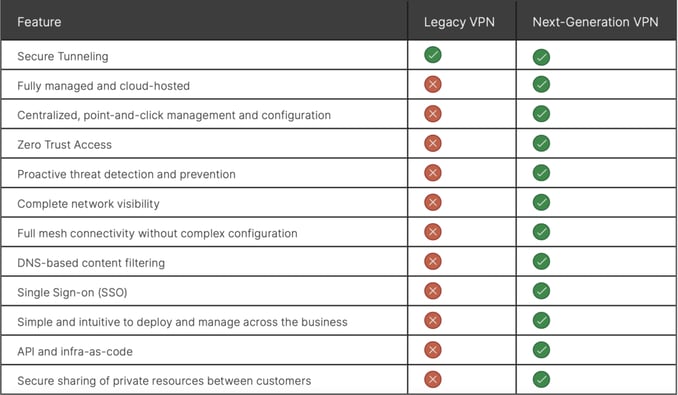Image resolution: width=678 pixels, height=395 pixels.
Task: Click the Next-Generation check for Secure Tunneling
Action: 541,57
